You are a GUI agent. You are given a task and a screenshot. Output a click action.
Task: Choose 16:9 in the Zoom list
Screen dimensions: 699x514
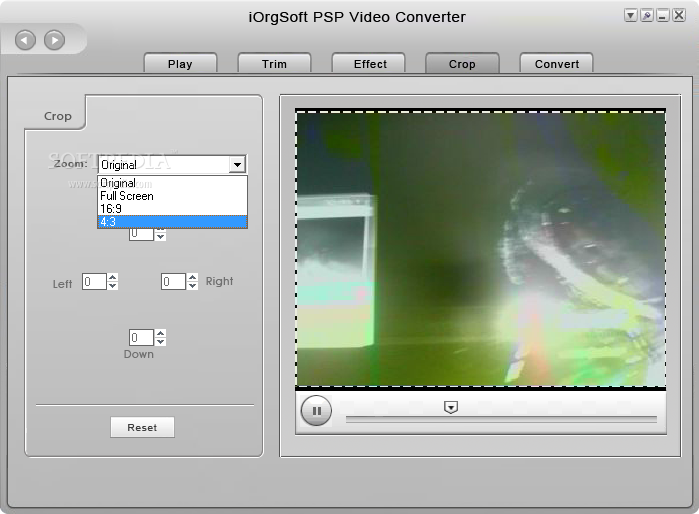172,209
